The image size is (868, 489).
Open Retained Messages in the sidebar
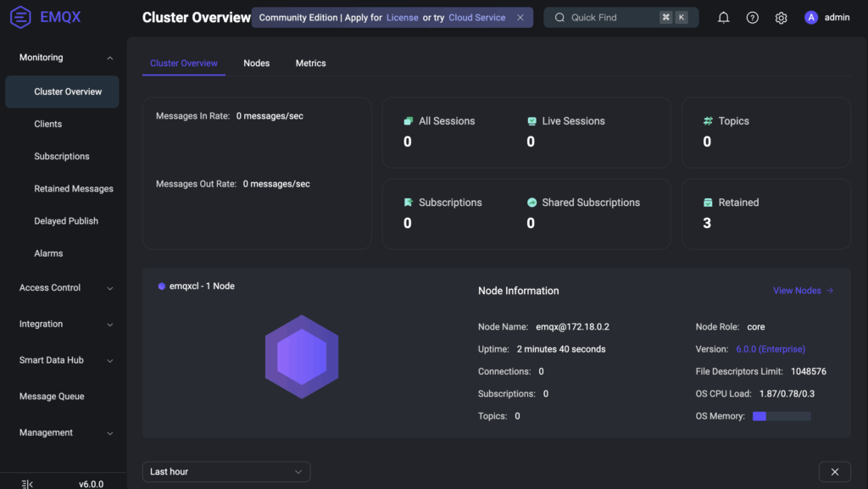coord(73,189)
